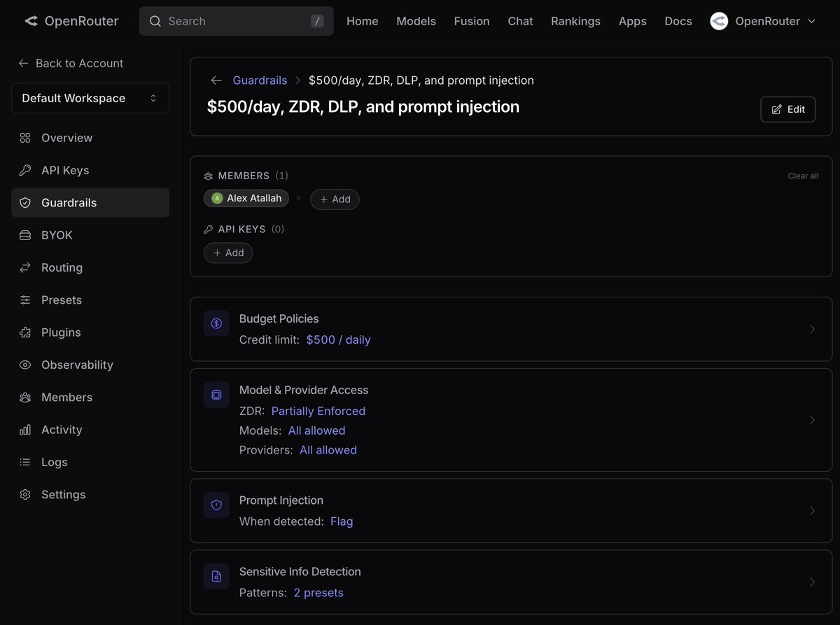Click Clear all in the Members section
The image size is (840, 625).
(803, 176)
